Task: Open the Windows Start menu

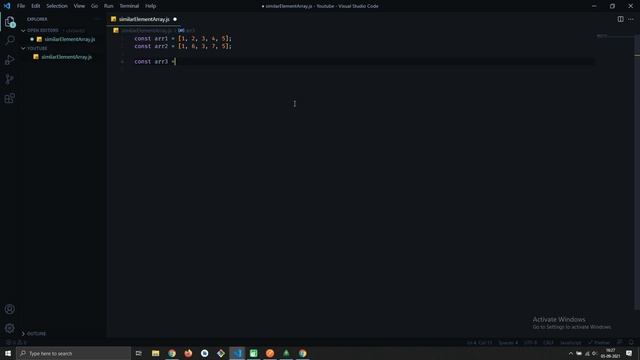Action: 8,353
